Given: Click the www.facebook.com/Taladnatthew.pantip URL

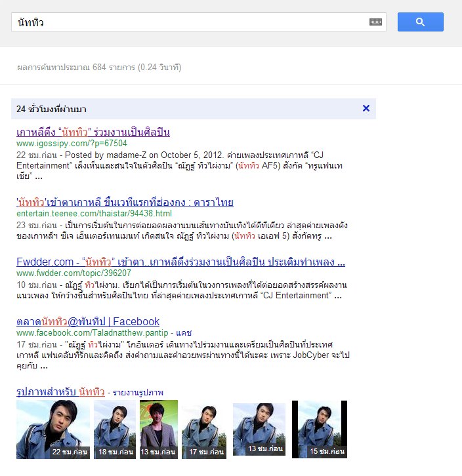Looking at the screenshot, I should pyautogui.click(x=92, y=333).
